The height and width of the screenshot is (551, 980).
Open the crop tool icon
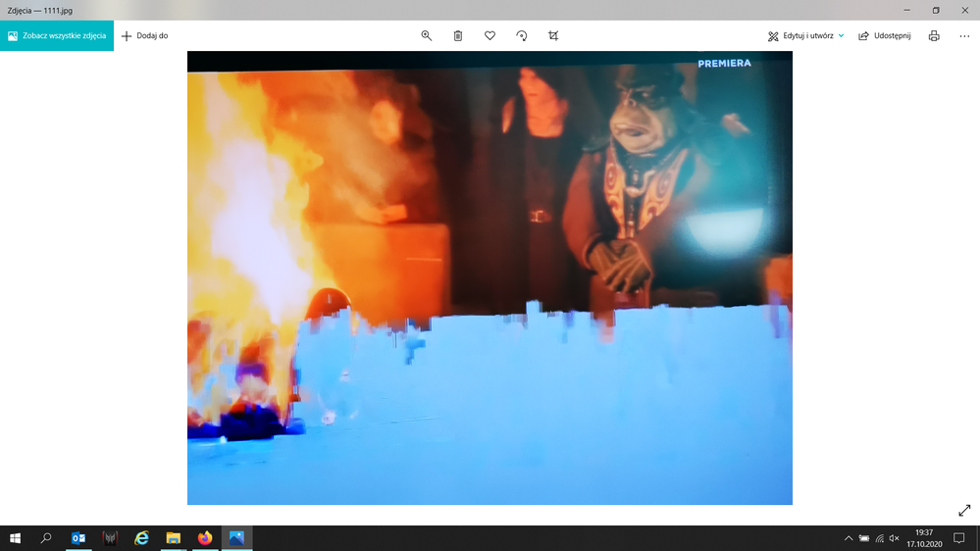(x=553, y=35)
